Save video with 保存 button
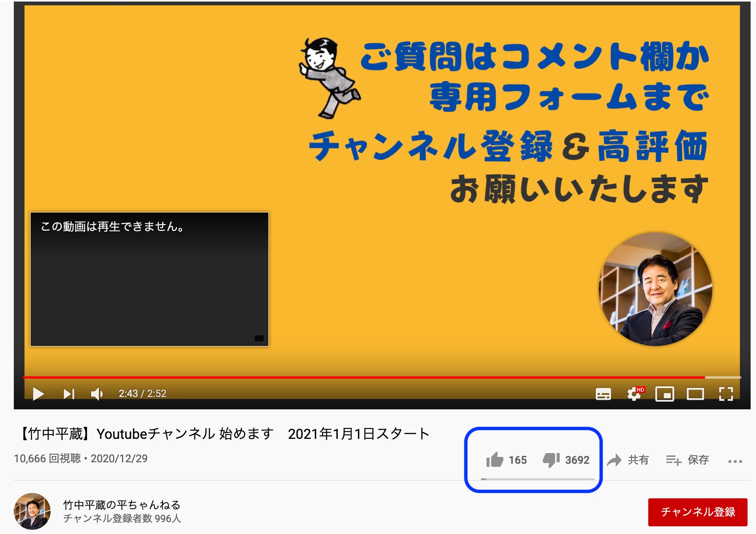Screen dimensions: 756x534 (x=687, y=460)
